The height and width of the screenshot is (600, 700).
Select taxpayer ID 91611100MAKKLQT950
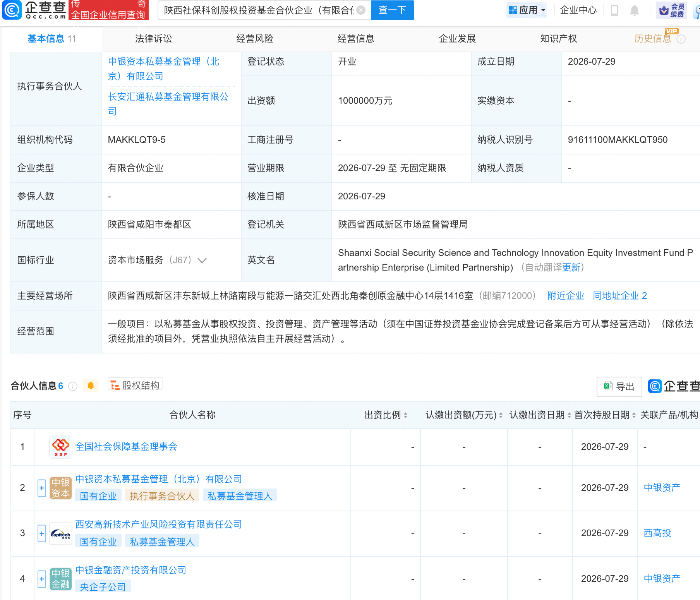point(618,140)
